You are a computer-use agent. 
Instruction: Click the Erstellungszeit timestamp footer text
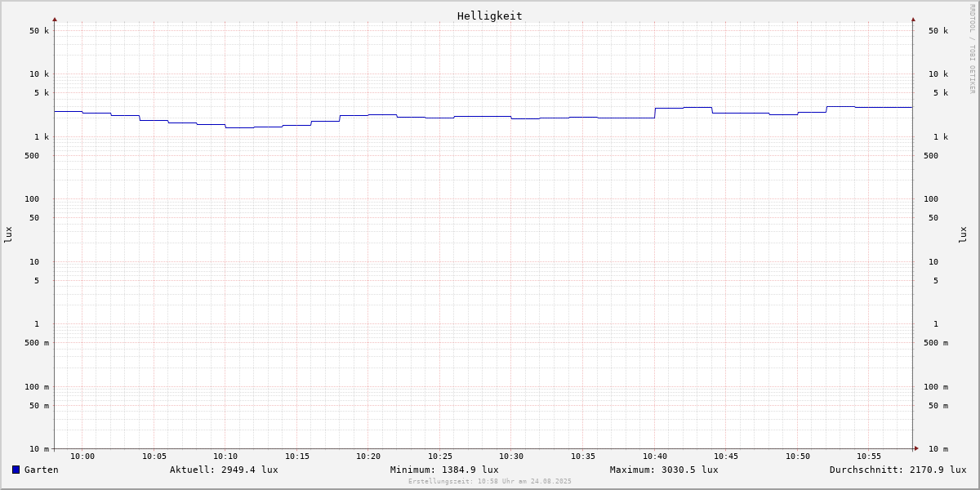pyautogui.click(x=490, y=482)
